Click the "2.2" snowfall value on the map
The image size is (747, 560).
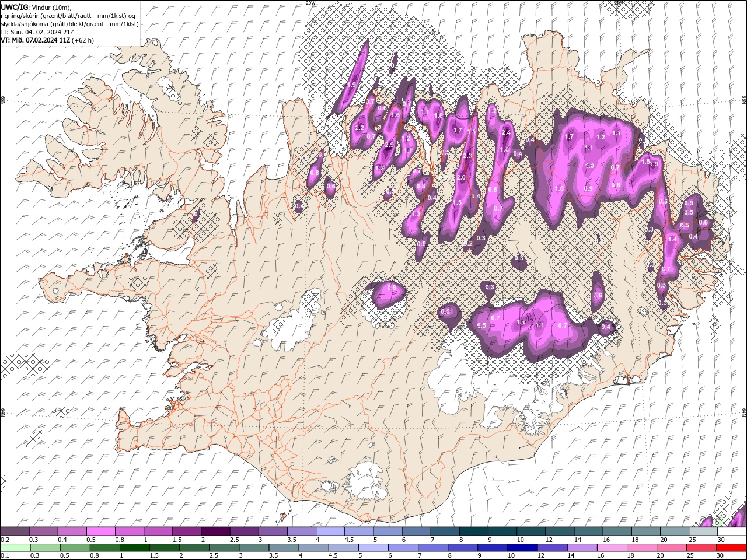(359, 128)
